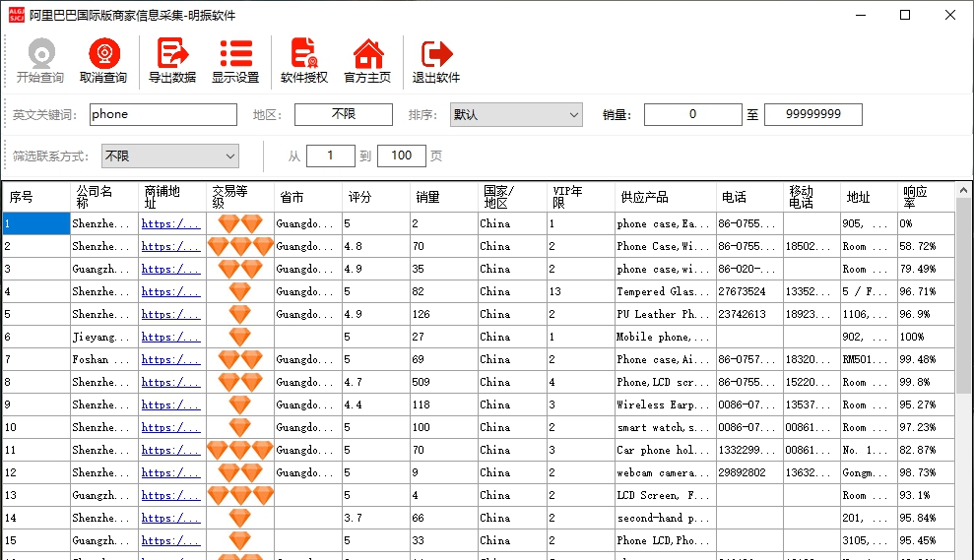Select row number 1 cell

click(x=36, y=223)
